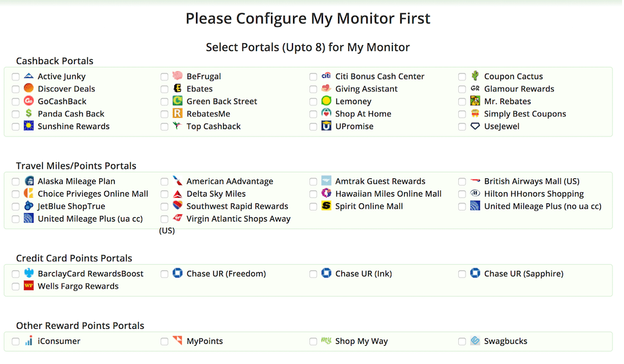Select the Chase UR (Freedom) checkbox

click(x=165, y=274)
